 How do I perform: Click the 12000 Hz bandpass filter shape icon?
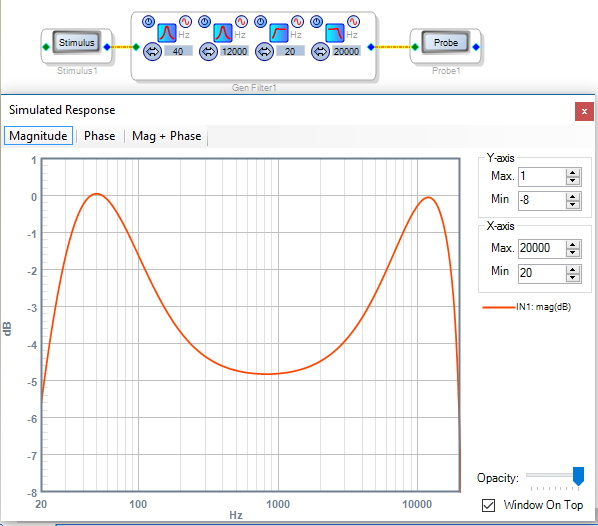pos(223,33)
